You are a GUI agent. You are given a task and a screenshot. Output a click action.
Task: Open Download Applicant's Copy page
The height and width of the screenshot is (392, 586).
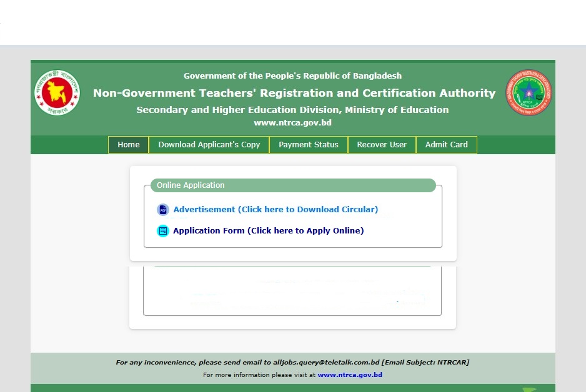click(x=209, y=145)
